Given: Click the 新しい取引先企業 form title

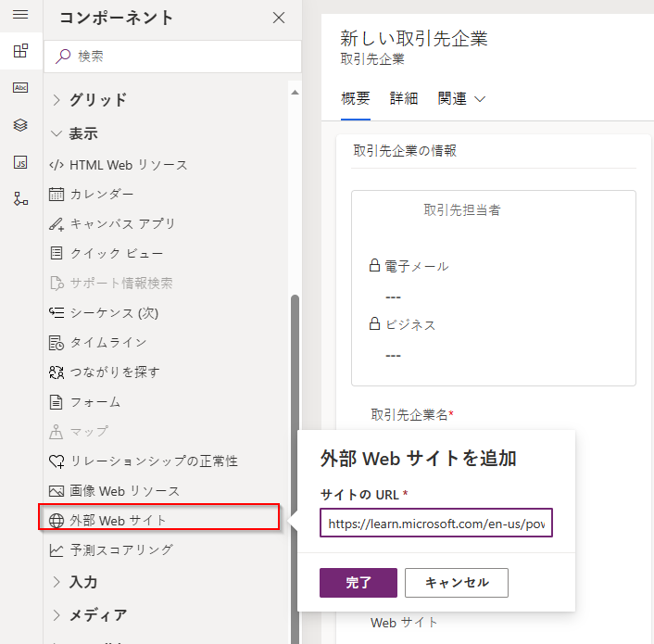Looking at the screenshot, I should click(413, 39).
